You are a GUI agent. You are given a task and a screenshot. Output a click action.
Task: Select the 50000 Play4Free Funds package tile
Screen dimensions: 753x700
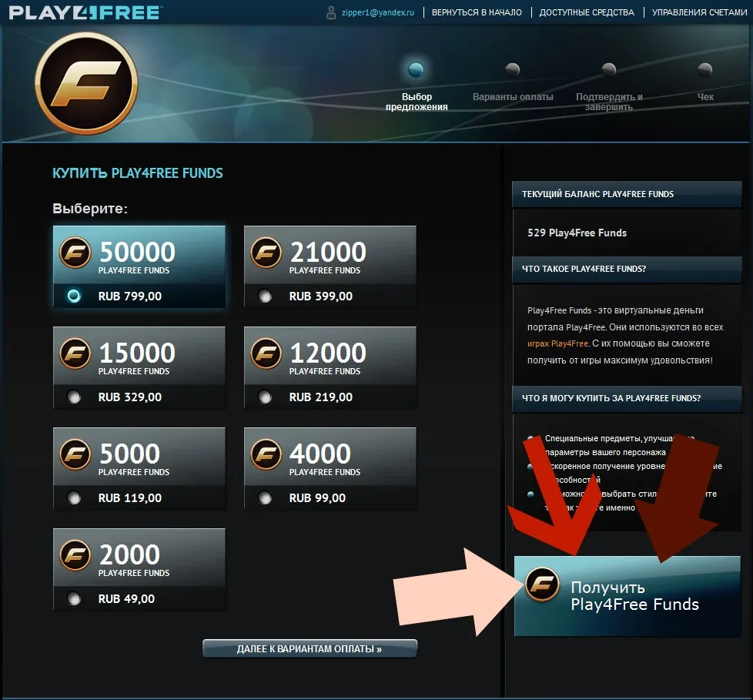pos(139,266)
